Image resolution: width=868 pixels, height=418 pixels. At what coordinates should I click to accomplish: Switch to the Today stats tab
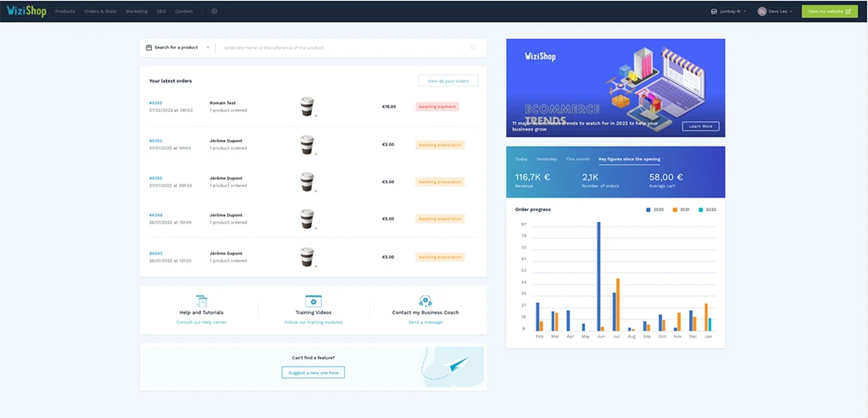click(x=521, y=159)
